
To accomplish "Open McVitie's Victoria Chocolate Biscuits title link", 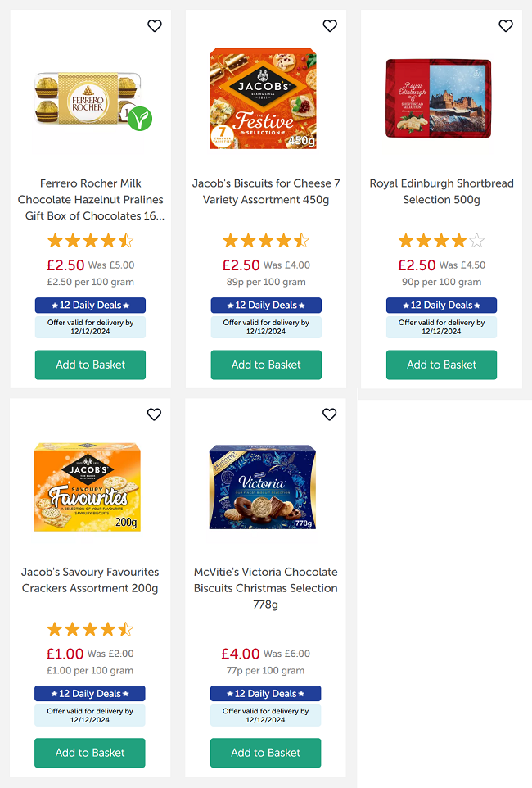I will (265, 588).
